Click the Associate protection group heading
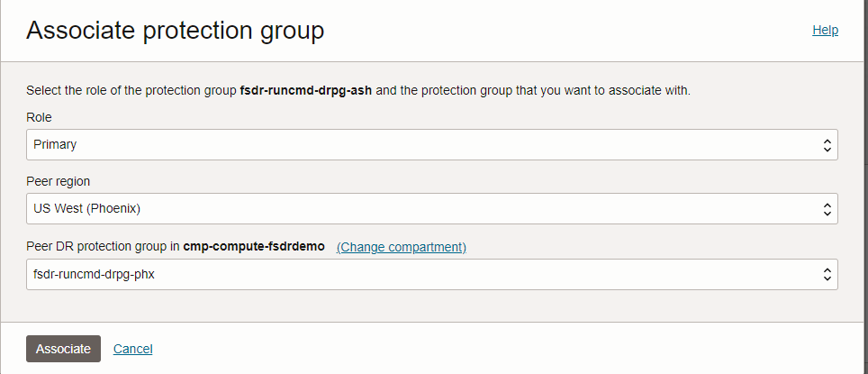Viewport: 868px width, 374px height. (175, 31)
